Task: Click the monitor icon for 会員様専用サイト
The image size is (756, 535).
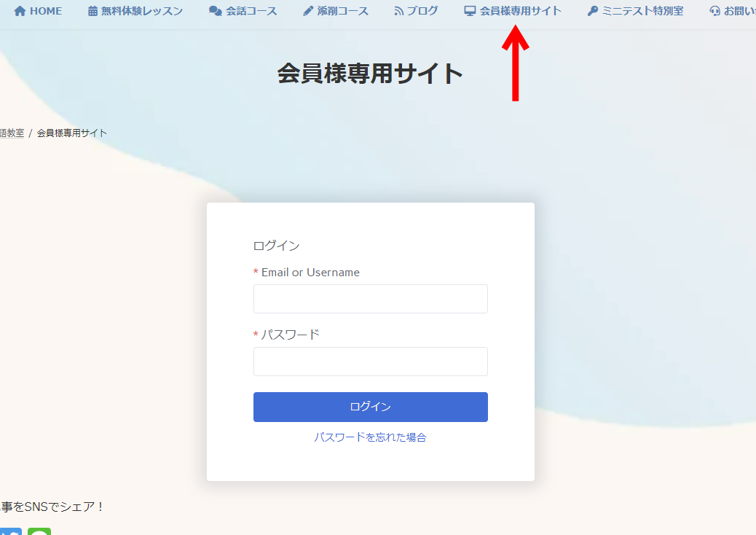Action: [x=470, y=11]
